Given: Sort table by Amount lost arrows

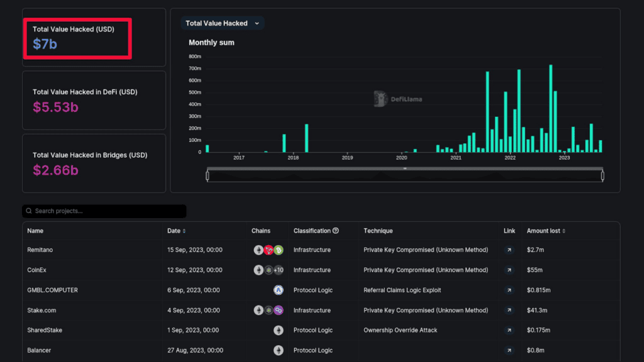Looking at the screenshot, I should coord(563,231).
